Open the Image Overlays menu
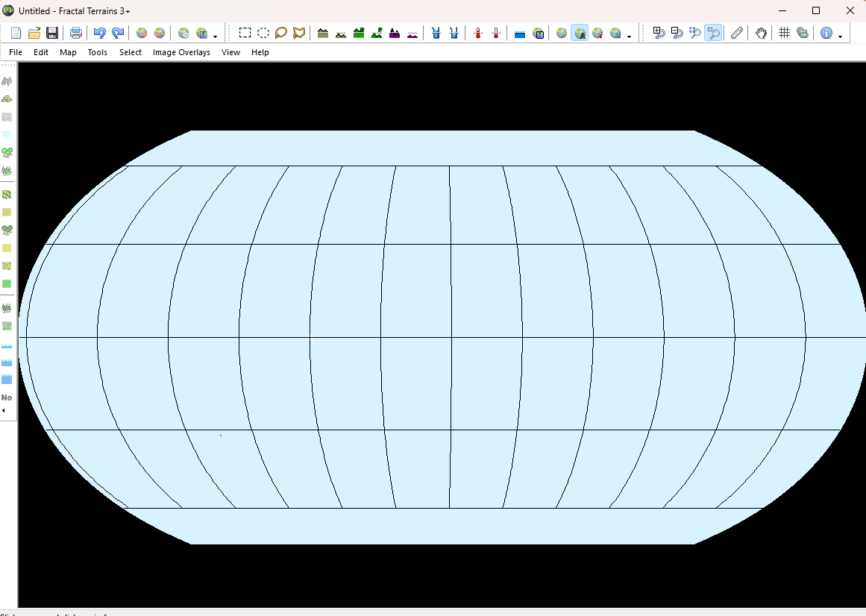 pos(181,52)
